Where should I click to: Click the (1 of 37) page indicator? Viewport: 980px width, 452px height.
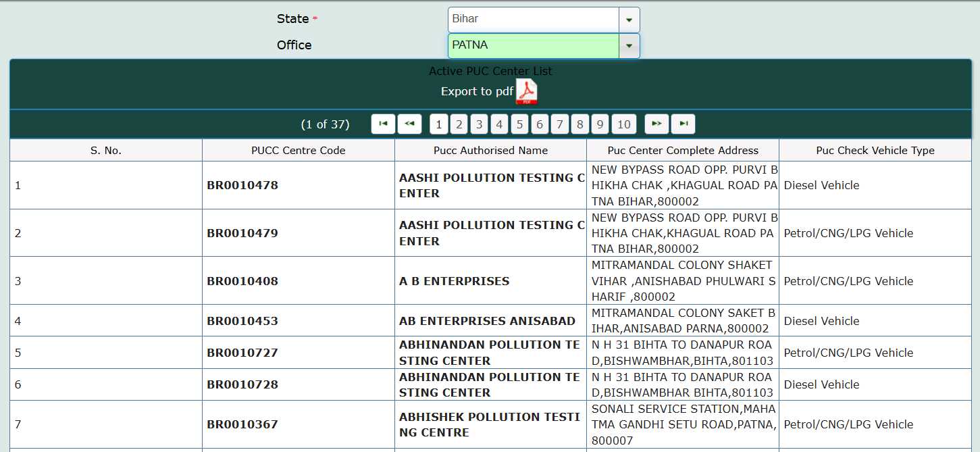pyautogui.click(x=325, y=124)
